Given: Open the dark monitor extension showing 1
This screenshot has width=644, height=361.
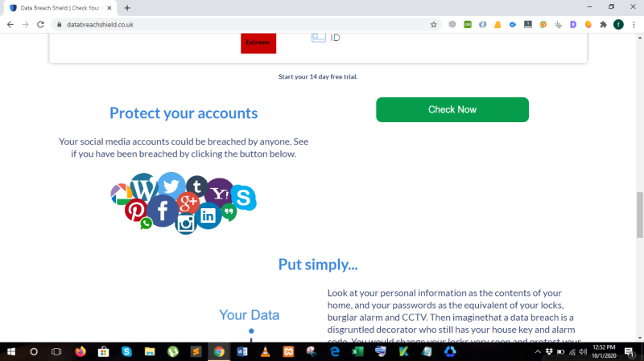Looking at the screenshot, I should click(x=528, y=25).
